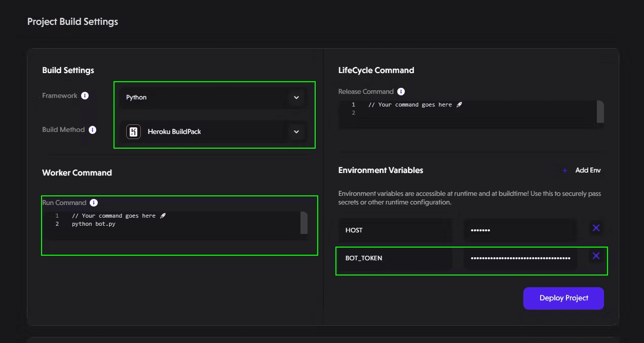Click the BOT_TOKEN variable name field

[395, 258]
